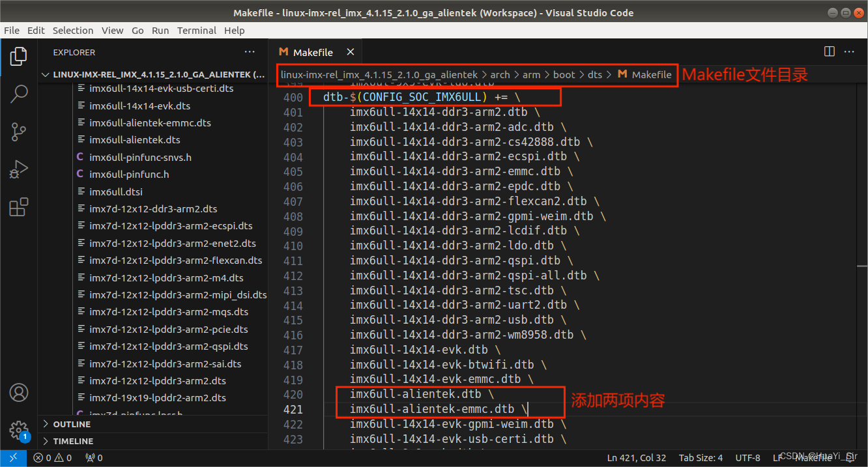
Task: Open the Search view icon
Action: (18, 94)
